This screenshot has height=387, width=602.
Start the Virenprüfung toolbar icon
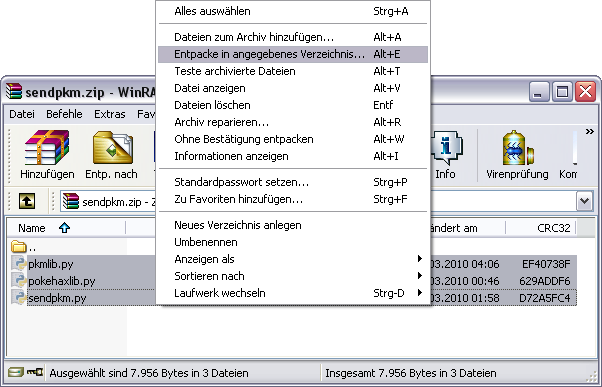tap(518, 148)
